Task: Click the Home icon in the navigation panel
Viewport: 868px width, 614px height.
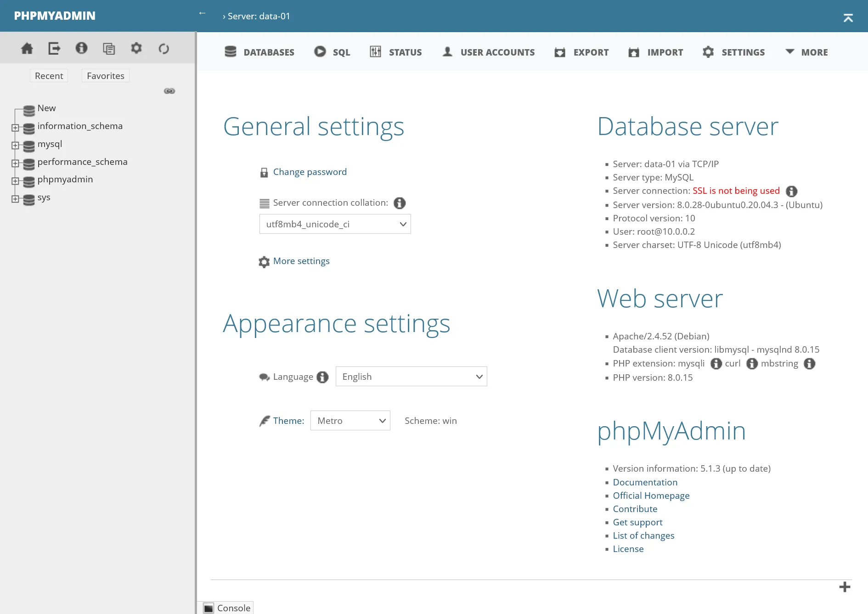Action: (x=27, y=48)
